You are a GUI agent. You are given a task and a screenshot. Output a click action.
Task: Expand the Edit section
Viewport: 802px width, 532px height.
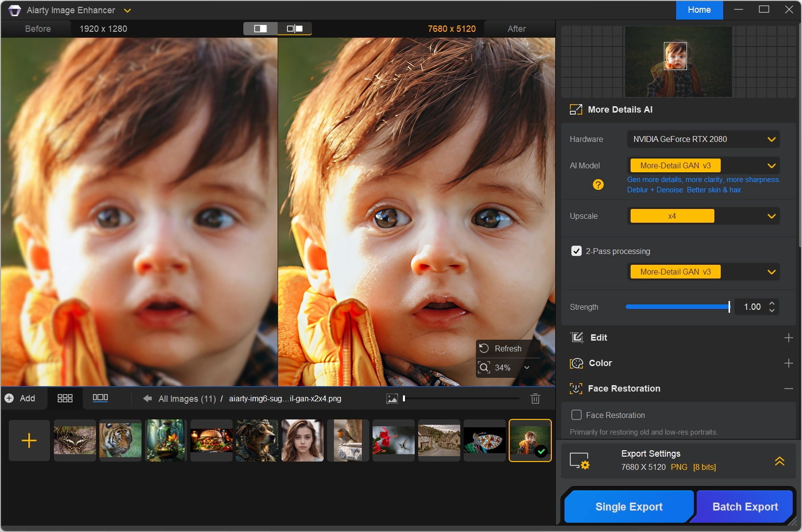[788, 338]
